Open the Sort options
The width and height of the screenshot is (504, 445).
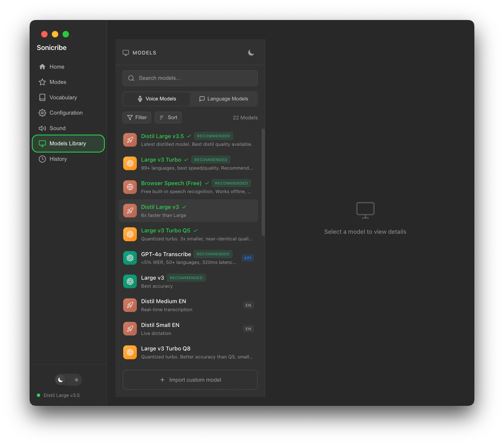pyautogui.click(x=168, y=118)
